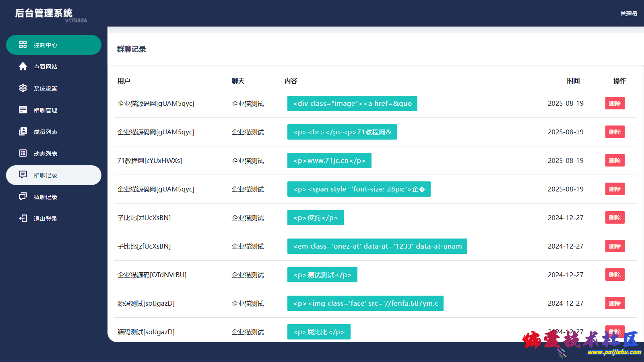
Task: Delete the first record dated 2025-08-19
Action: tap(615, 103)
